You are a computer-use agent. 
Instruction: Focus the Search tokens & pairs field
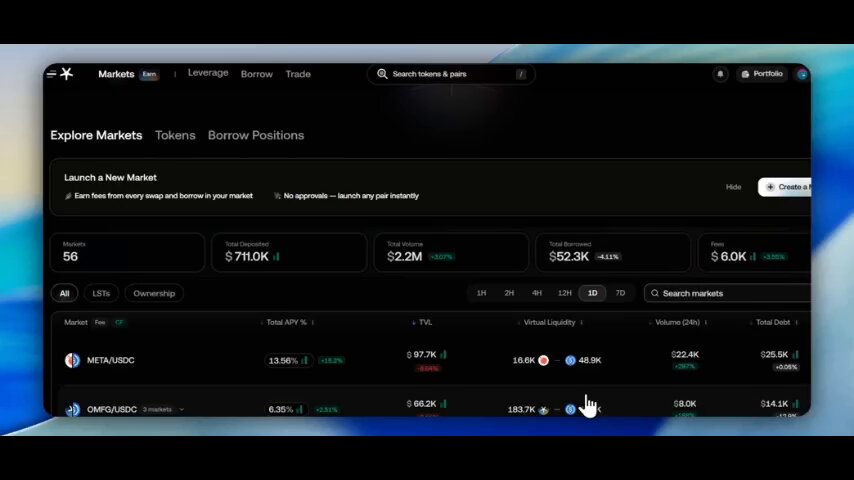click(451, 74)
